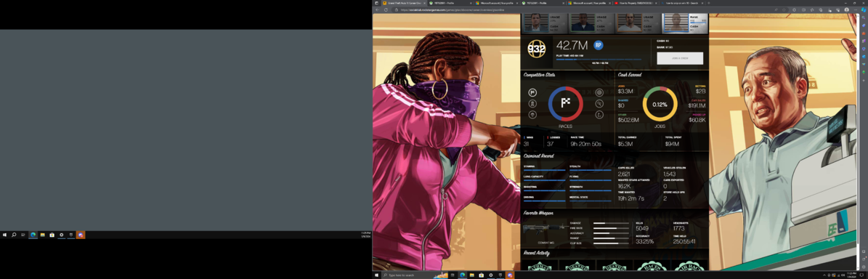
Task: Click the '1773' headshots value
Action: point(678,228)
